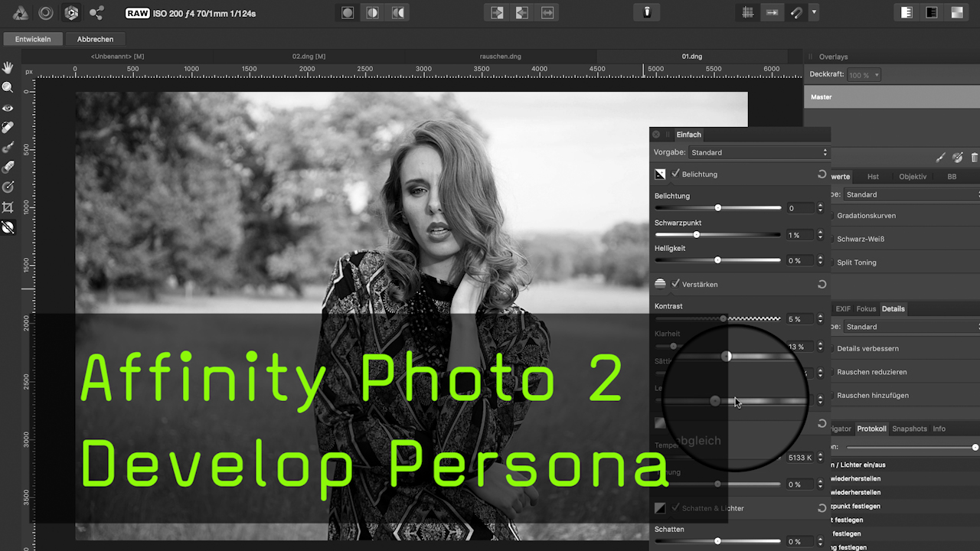Select the Develop Persona icon

point(71,13)
